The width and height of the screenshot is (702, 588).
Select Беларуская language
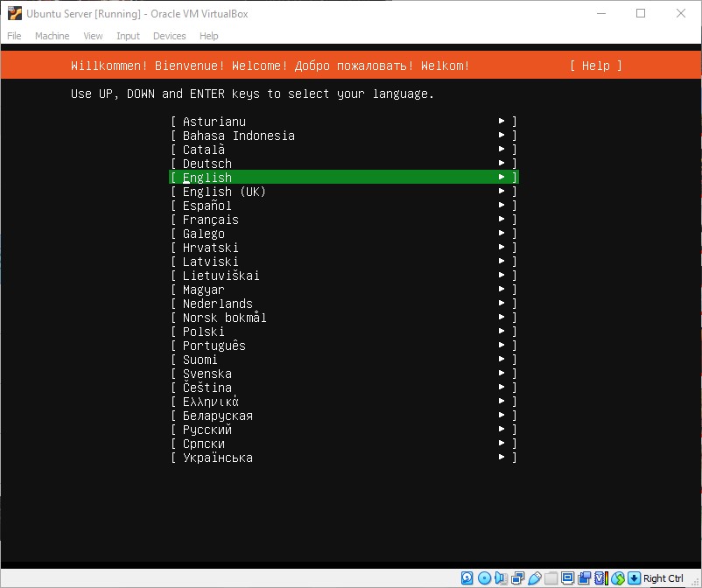pos(343,416)
